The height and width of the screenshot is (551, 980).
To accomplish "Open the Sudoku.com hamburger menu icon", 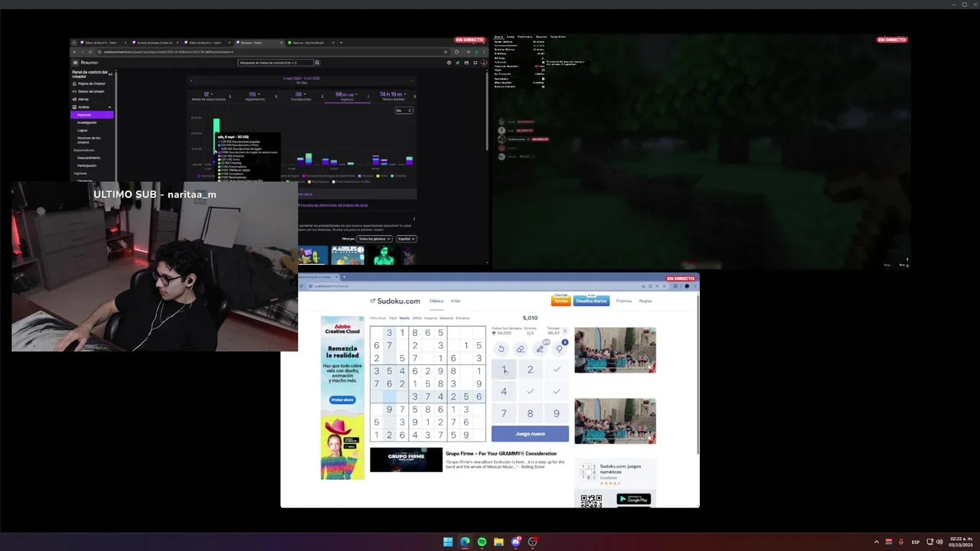I will (x=372, y=301).
